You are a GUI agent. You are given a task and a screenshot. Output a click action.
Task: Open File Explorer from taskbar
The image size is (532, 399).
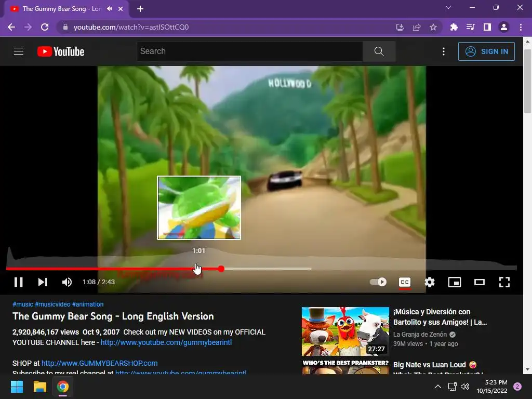pos(39,387)
